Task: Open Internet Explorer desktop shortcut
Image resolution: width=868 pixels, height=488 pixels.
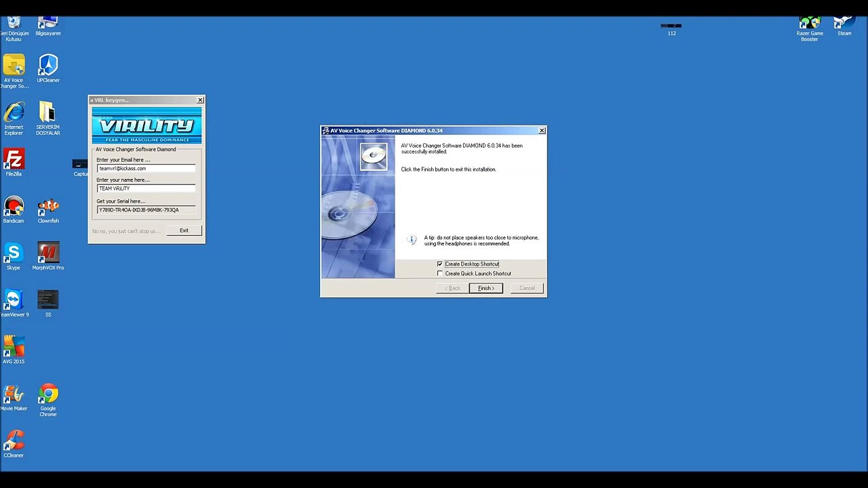Action: (x=14, y=119)
